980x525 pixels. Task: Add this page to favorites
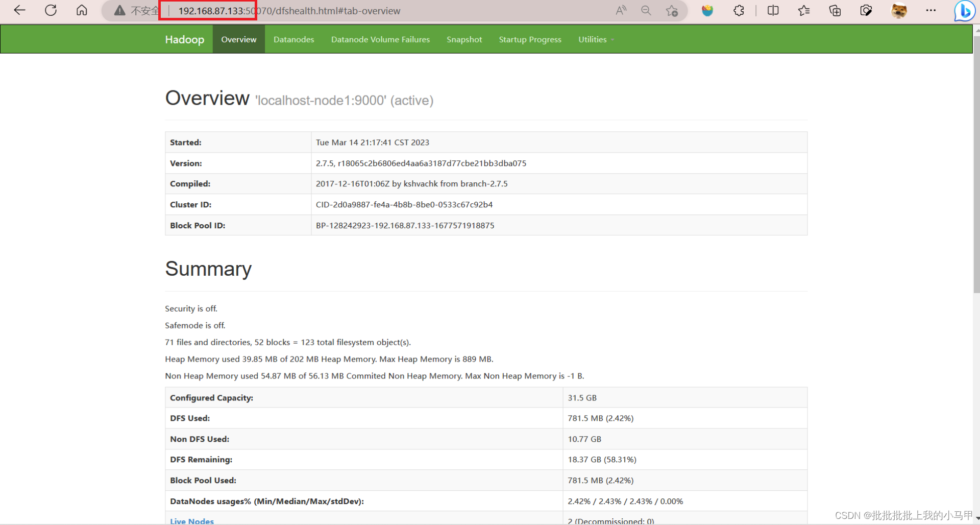click(672, 11)
